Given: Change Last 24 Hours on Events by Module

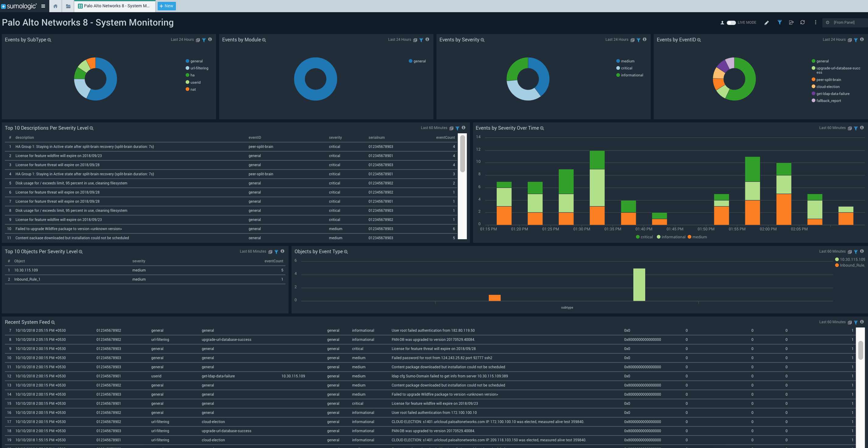Looking at the screenshot, I should pyautogui.click(x=399, y=40).
